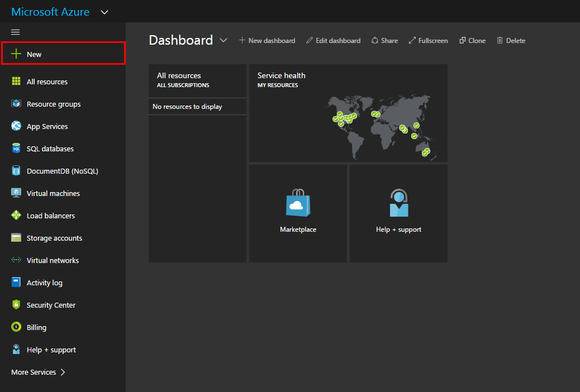Click the 'Dashboard' title text

181,40
